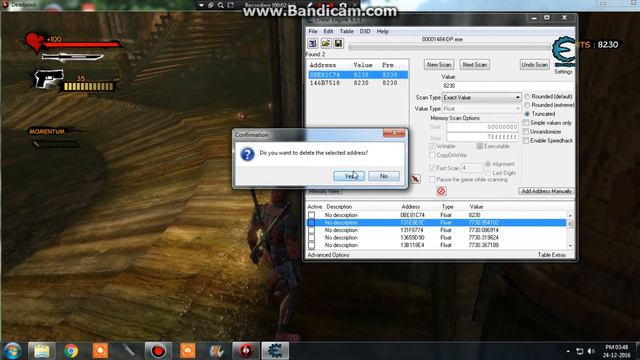Open Advanced Options at the bottom left
This screenshot has height=360, width=640.
click(x=328, y=255)
